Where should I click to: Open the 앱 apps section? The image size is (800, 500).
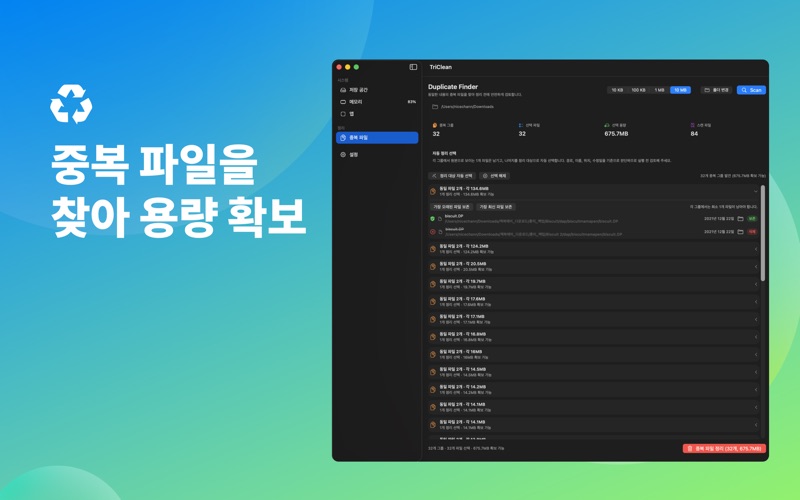(x=377, y=114)
